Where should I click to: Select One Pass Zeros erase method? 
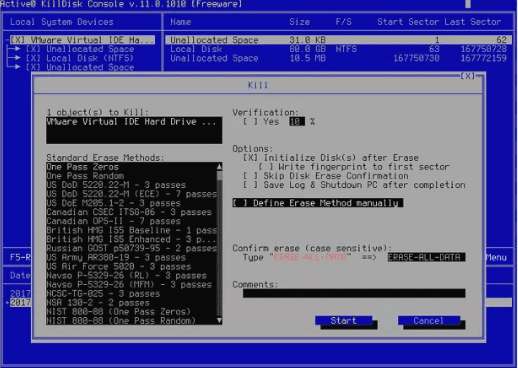pyautogui.click(x=131, y=167)
